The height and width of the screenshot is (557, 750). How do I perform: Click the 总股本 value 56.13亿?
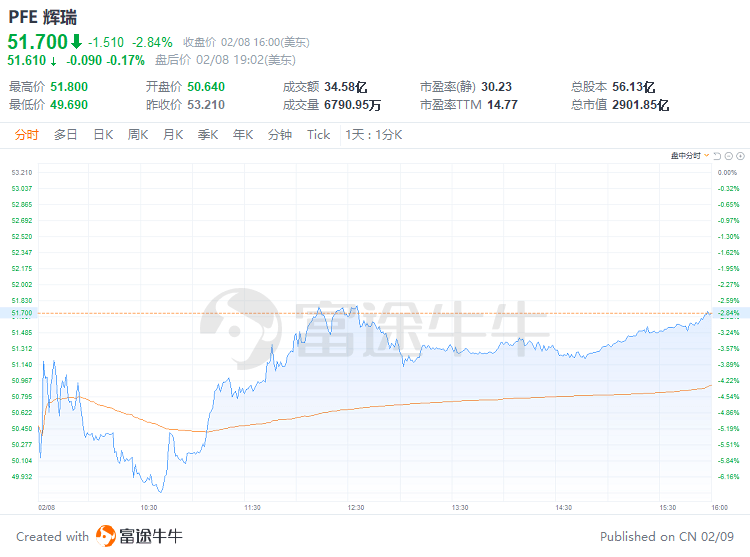(634, 87)
